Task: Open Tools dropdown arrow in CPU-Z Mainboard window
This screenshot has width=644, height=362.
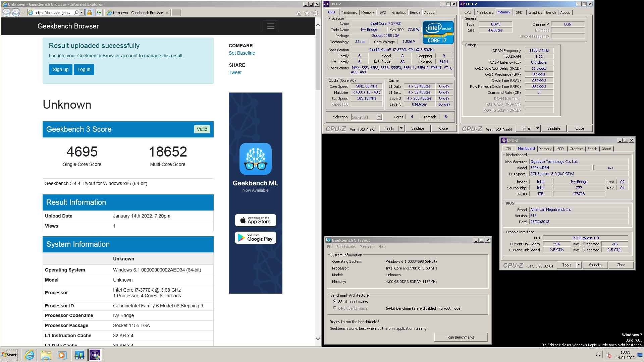Action: (x=579, y=265)
